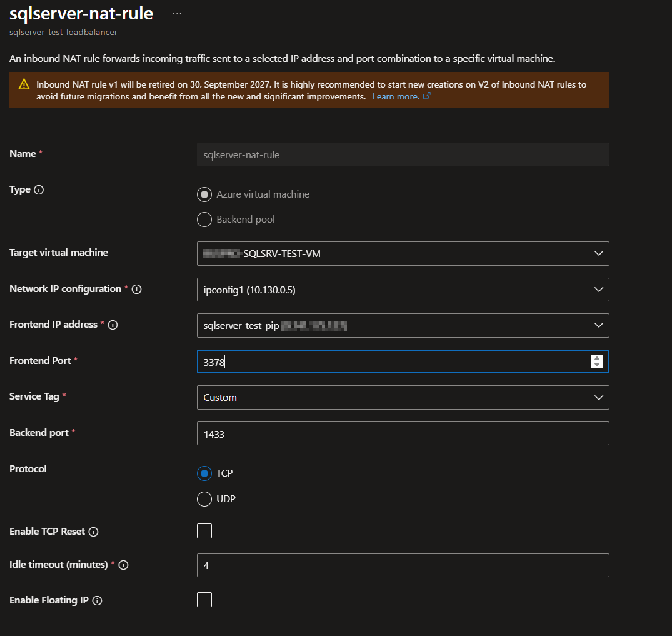Viewport: 672px width, 636px height.
Task: Click into the Idle timeout minutes field
Action: click(403, 565)
